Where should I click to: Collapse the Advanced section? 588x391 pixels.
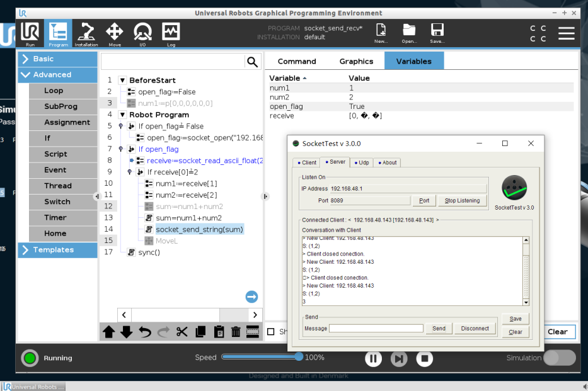pos(58,74)
